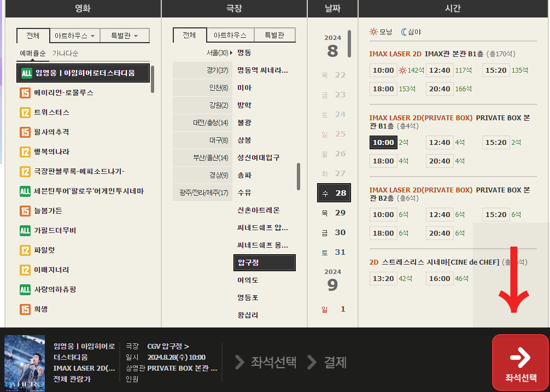
Task: Click the date list scrollbar
Action: pos(349,44)
